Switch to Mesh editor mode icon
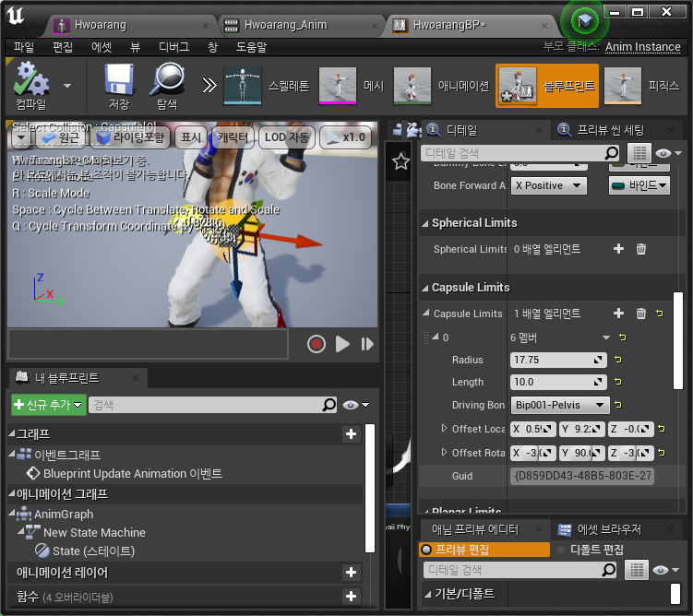The width and height of the screenshot is (693, 616). 338,86
